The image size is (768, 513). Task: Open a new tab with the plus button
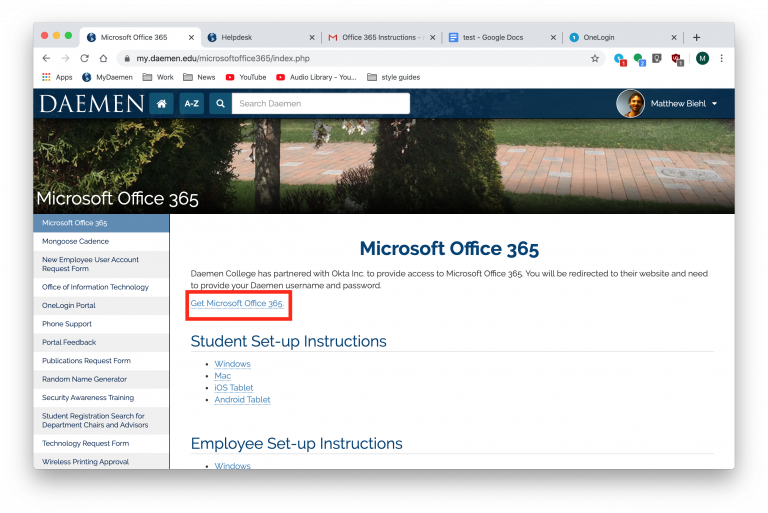(696, 37)
